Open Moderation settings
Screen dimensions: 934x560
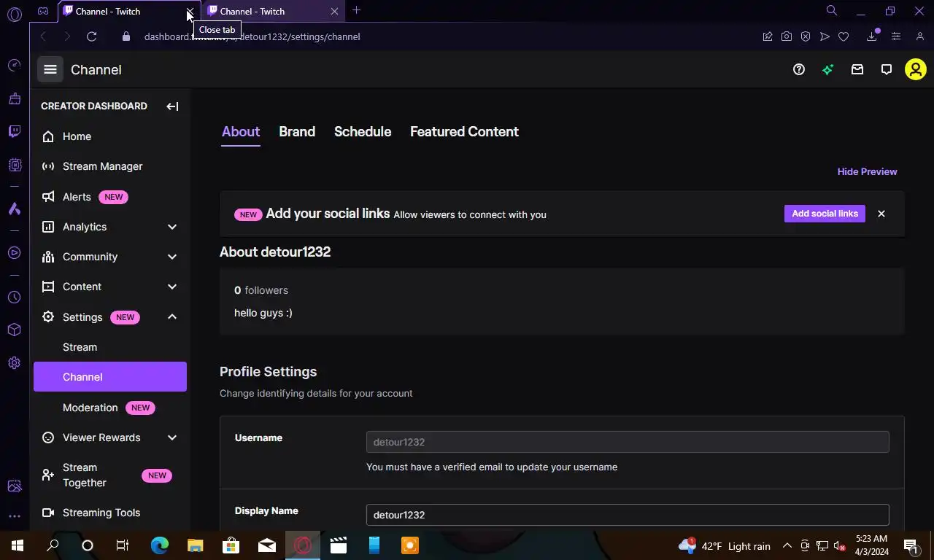110,408
